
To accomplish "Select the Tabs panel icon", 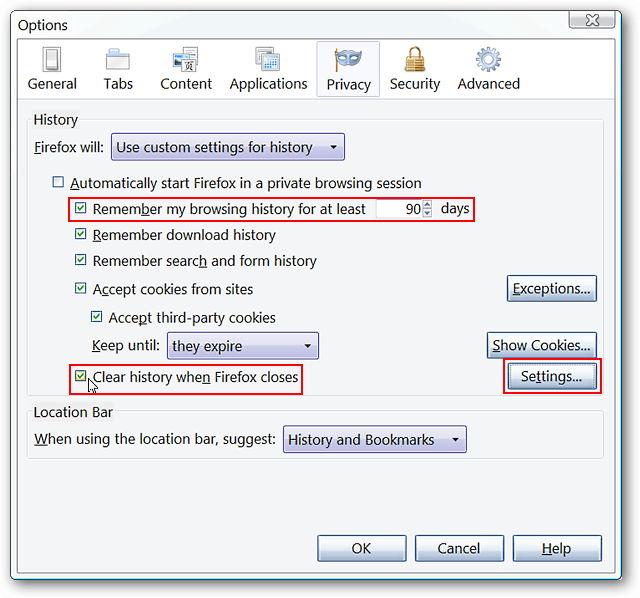I will pos(118,60).
